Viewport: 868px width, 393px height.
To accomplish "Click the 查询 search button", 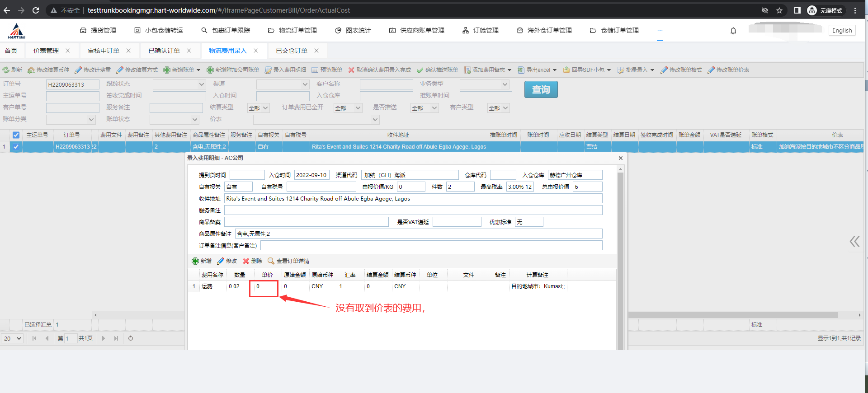I will [541, 89].
